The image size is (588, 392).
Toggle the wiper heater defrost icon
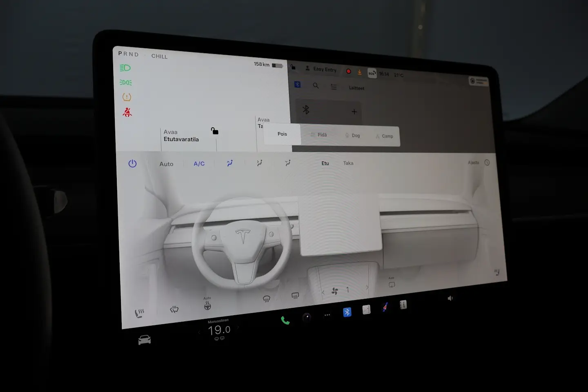pos(174,310)
